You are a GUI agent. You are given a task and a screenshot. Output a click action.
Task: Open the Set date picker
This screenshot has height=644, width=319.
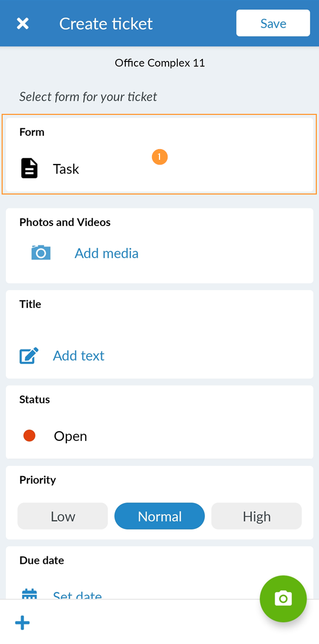(77, 594)
